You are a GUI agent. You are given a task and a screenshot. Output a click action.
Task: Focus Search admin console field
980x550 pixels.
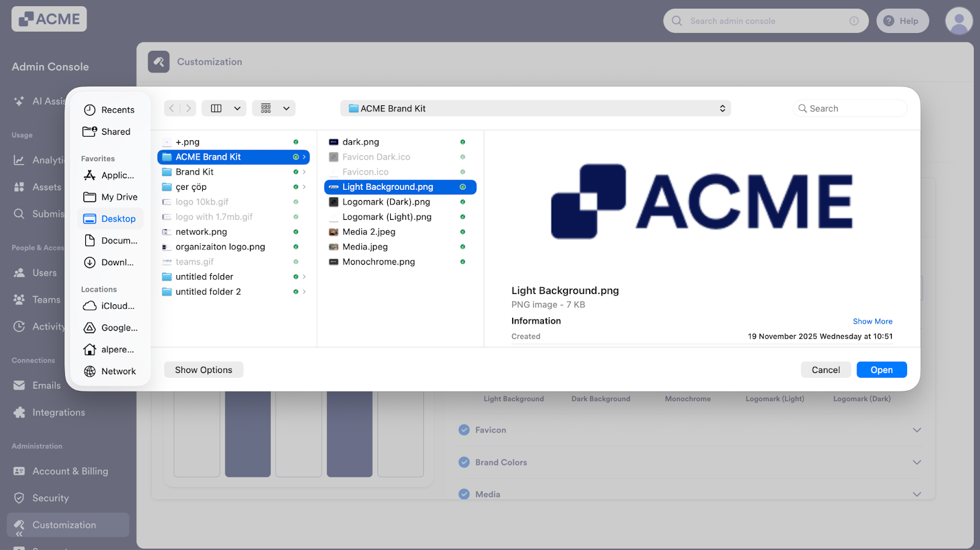tap(766, 21)
